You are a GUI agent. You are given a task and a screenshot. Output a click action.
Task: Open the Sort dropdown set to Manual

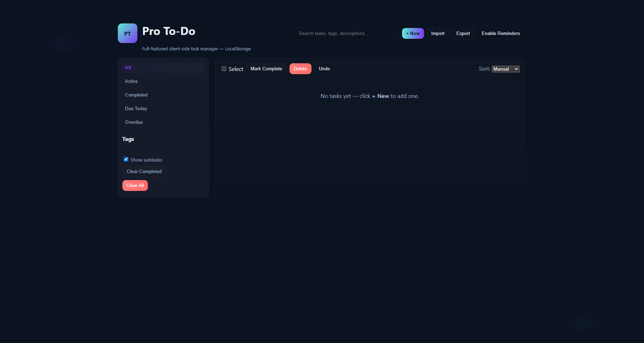[x=505, y=69]
